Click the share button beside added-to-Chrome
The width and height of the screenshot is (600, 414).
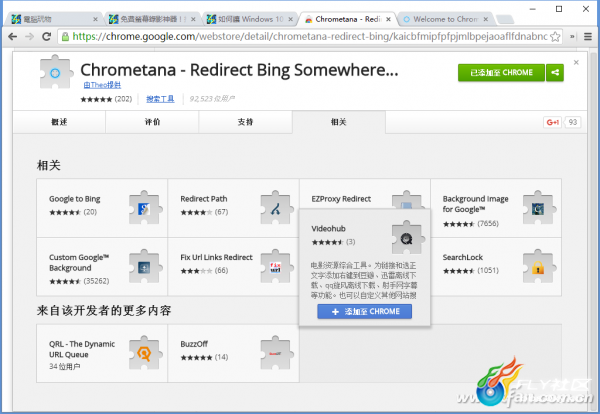(555, 73)
